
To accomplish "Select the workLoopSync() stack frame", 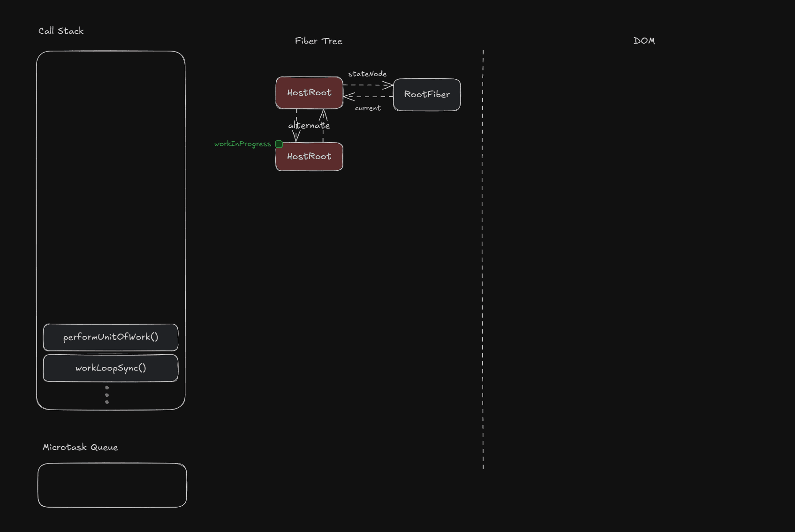I will pyautogui.click(x=111, y=368).
